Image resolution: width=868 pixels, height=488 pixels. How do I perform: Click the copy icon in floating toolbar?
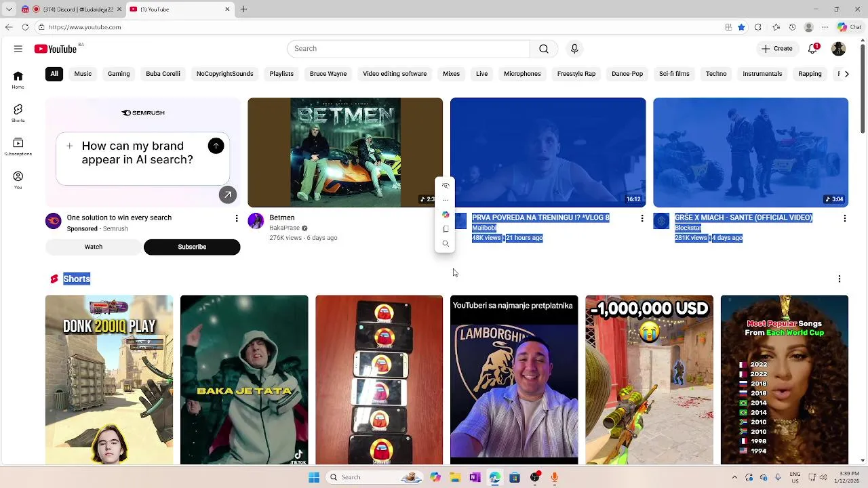coord(446,229)
